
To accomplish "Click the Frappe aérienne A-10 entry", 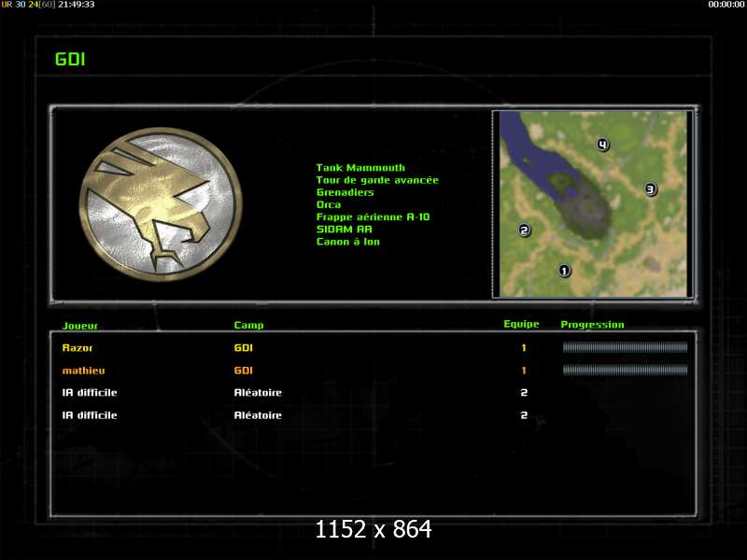I will [x=373, y=217].
